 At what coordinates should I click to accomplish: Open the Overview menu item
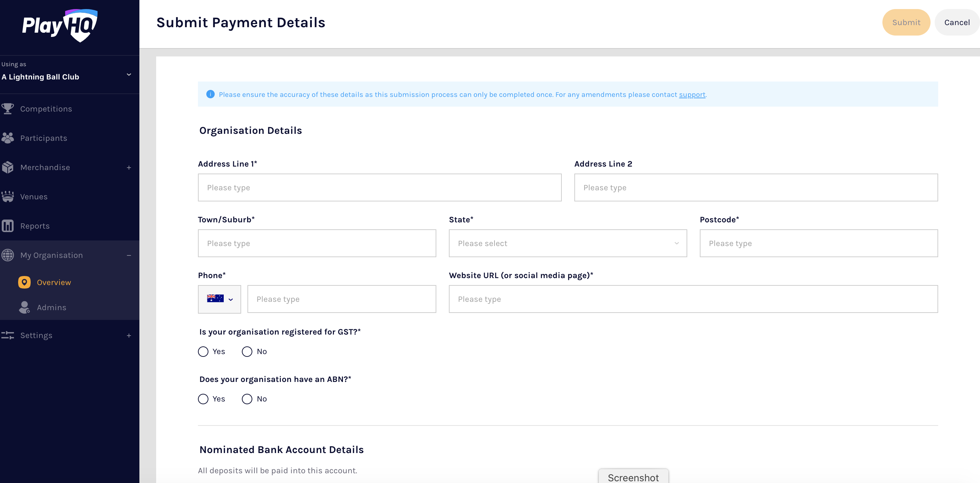click(54, 282)
